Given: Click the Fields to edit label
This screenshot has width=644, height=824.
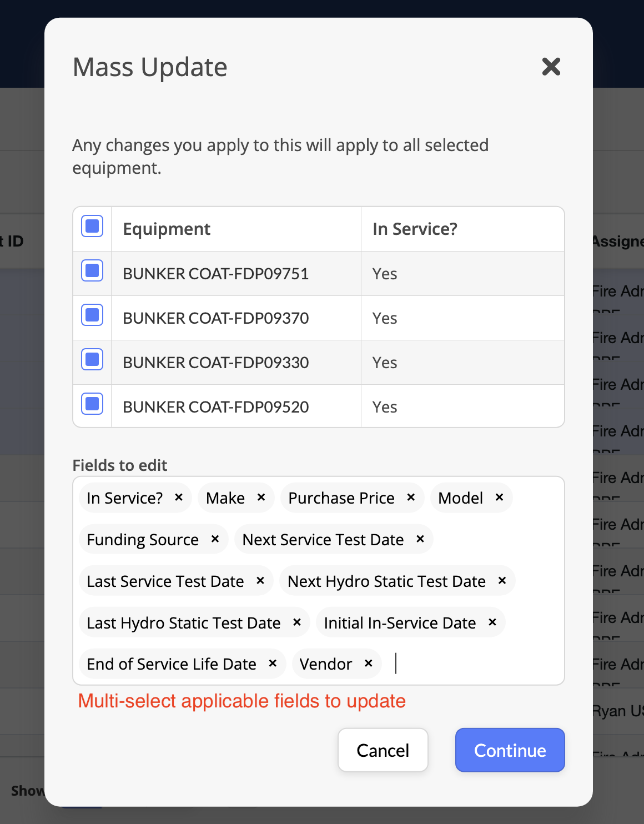Looking at the screenshot, I should point(120,465).
